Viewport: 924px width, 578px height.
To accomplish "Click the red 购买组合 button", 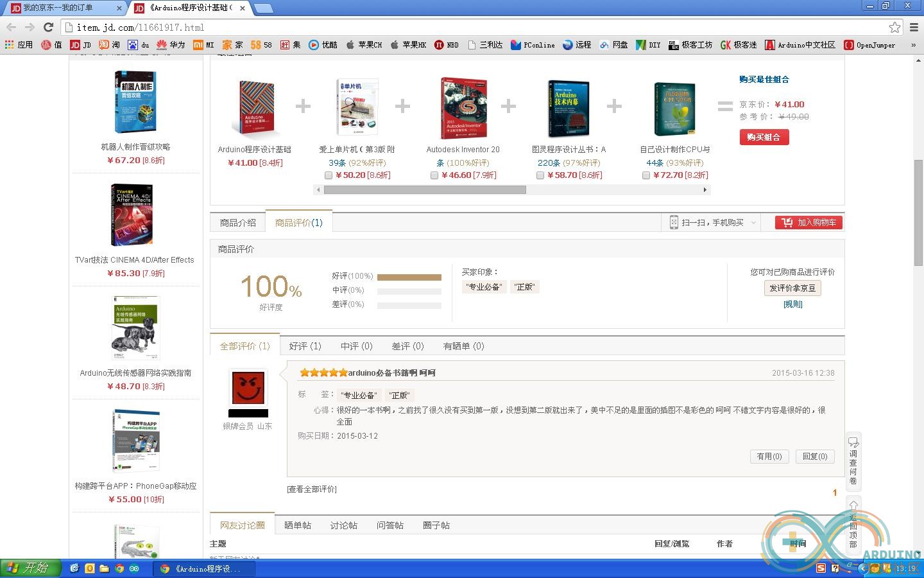I will pos(764,137).
